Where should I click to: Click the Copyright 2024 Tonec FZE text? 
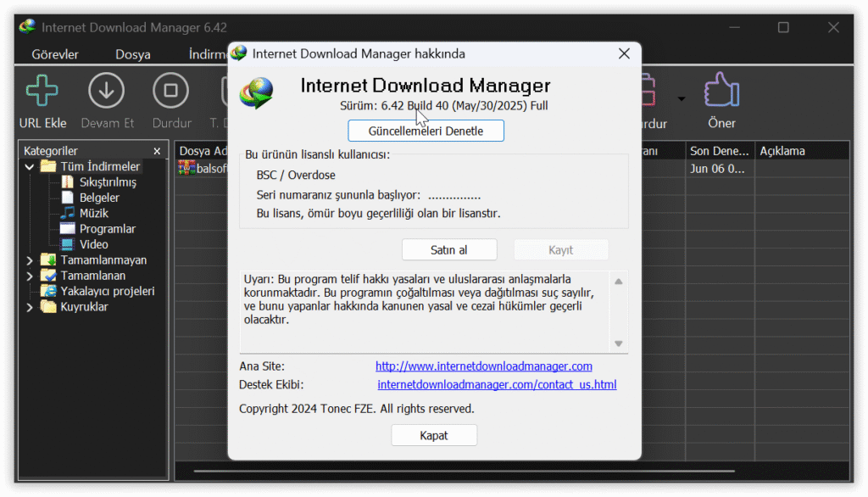tap(357, 409)
